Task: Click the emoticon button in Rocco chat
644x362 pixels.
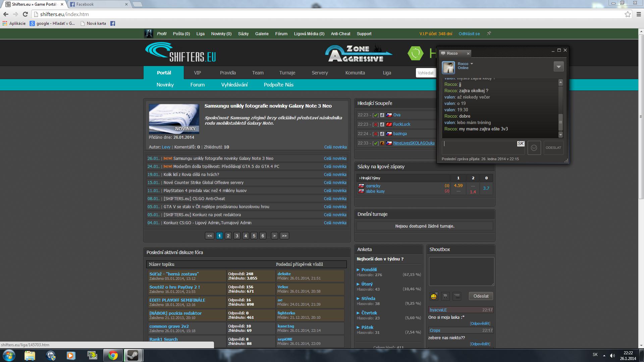Action: [x=534, y=148]
